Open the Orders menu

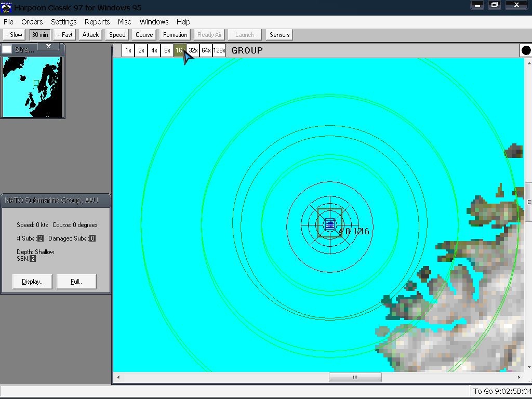32,22
